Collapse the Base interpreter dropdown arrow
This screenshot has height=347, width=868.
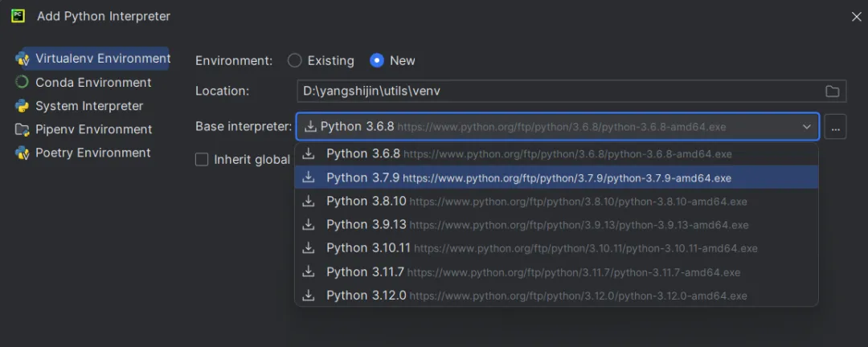(x=806, y=127)
